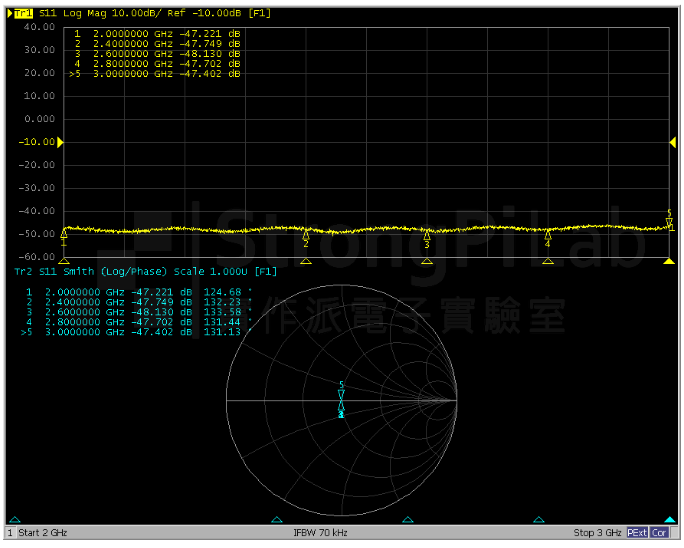684x548 pixels.
Task: Click filled cyan bottom triangle for marker 5
Action: click(670, 519)
